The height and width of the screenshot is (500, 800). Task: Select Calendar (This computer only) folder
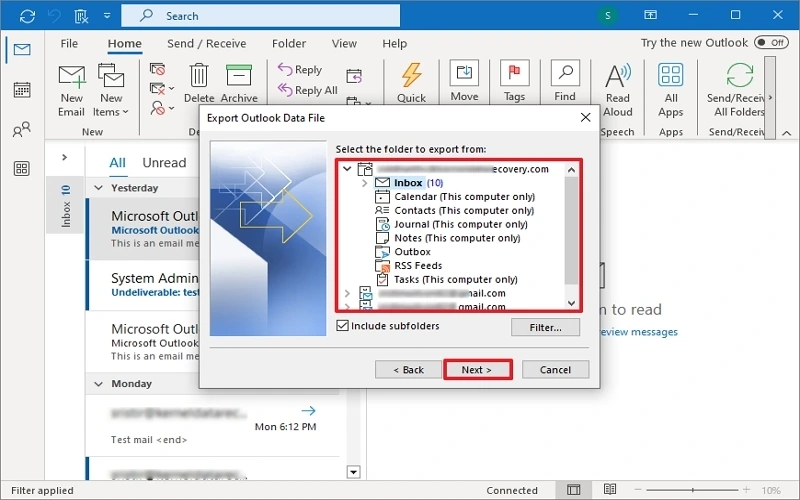pos(455,196)
